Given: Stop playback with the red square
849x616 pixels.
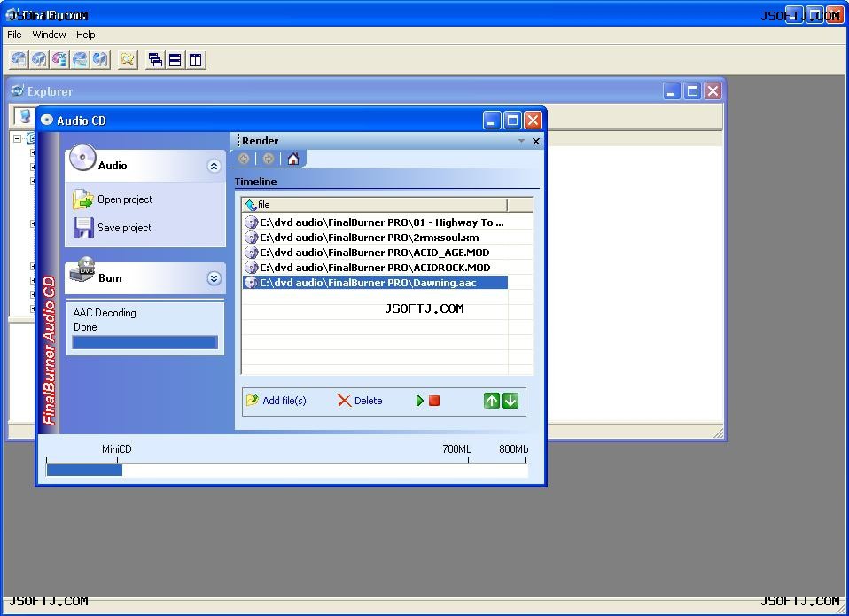Looking at the screenshot, I should point(434,401).
